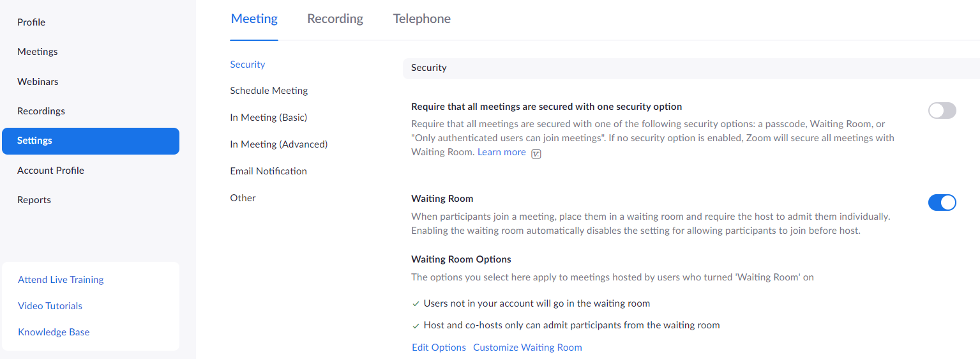Viewport: 980px width, 359px height.
Task: Turn off the Waiting Room toggle
Action: pyautogui.click(x=942, y=202)
